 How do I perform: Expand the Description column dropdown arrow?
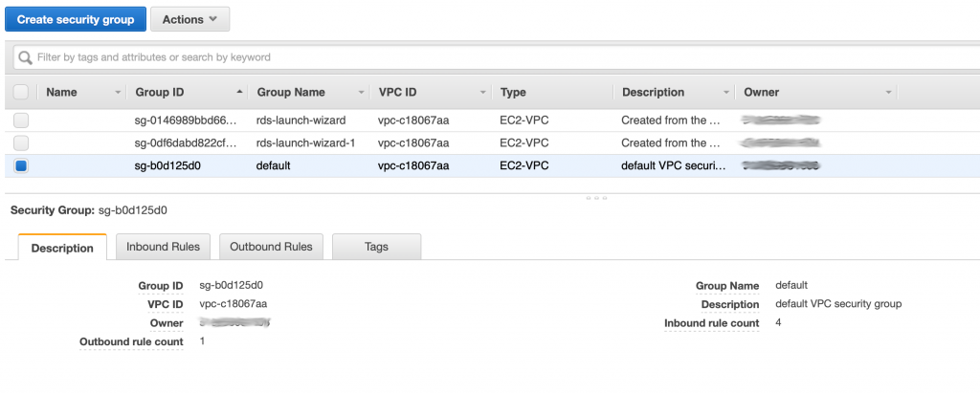pyautogui.click(x=725, y=93)
